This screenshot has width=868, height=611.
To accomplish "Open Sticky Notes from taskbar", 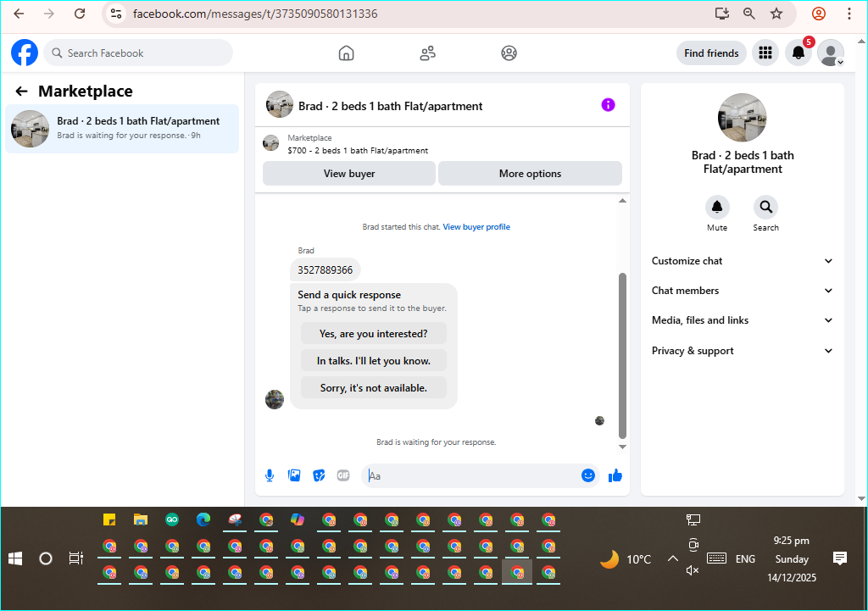I will point(109,519).
